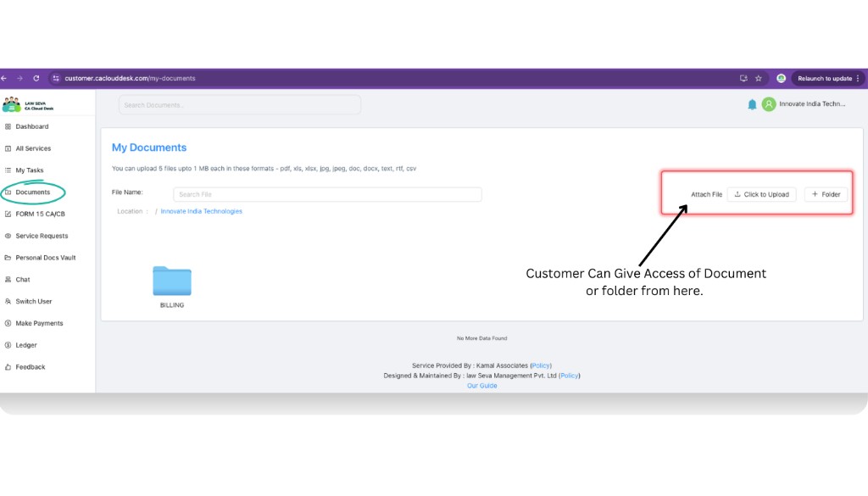Open the Our Guide link

[481, 385]
